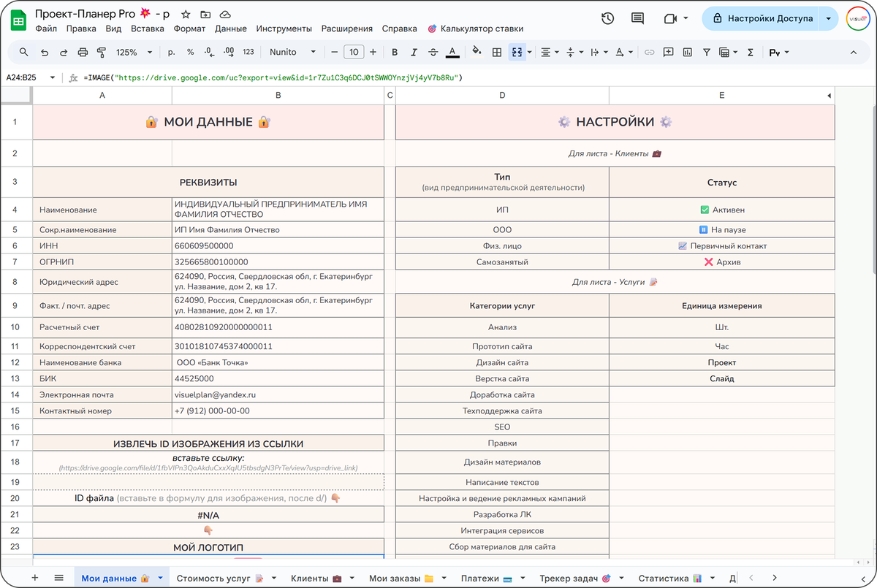
Task: Toggle bold formatting
Action: coord(395,53)
